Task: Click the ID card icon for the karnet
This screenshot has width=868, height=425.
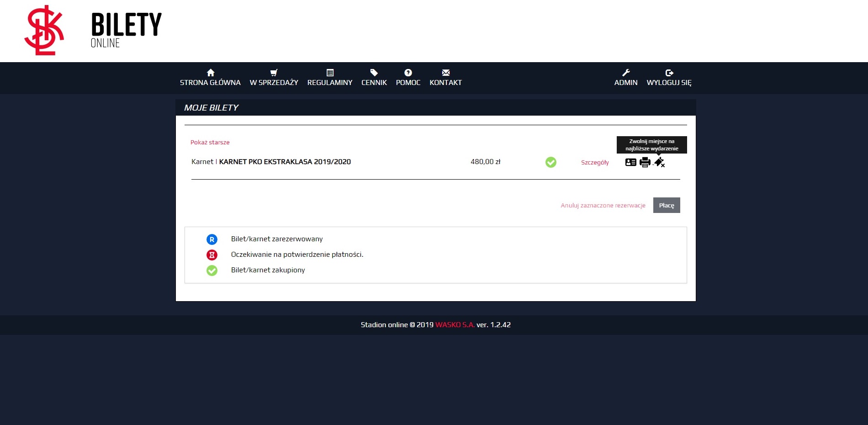Action: pos(630,162)
